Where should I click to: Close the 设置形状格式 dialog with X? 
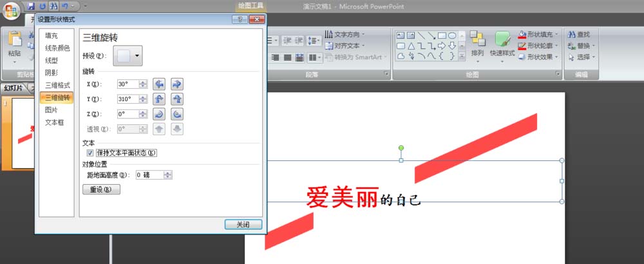257,19
